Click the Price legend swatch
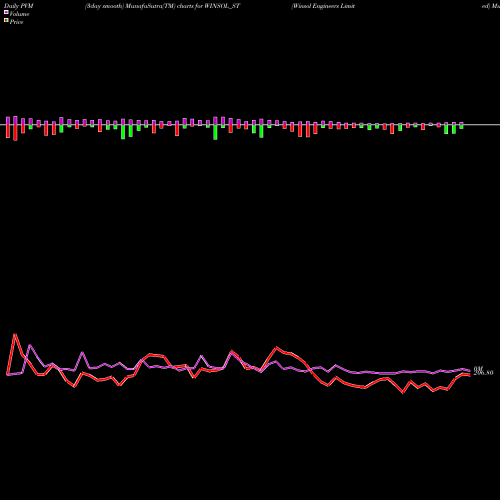Screen dimensions: 500x500 [6, 21]
